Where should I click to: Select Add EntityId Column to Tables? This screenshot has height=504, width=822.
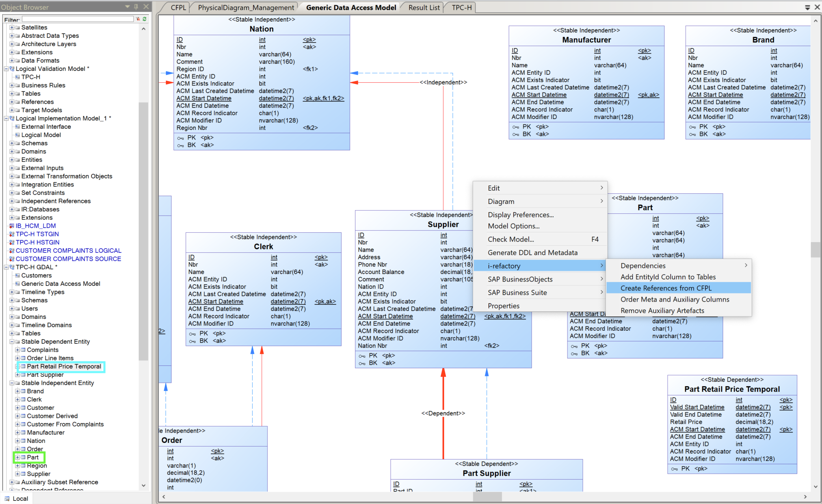(679, 277)
